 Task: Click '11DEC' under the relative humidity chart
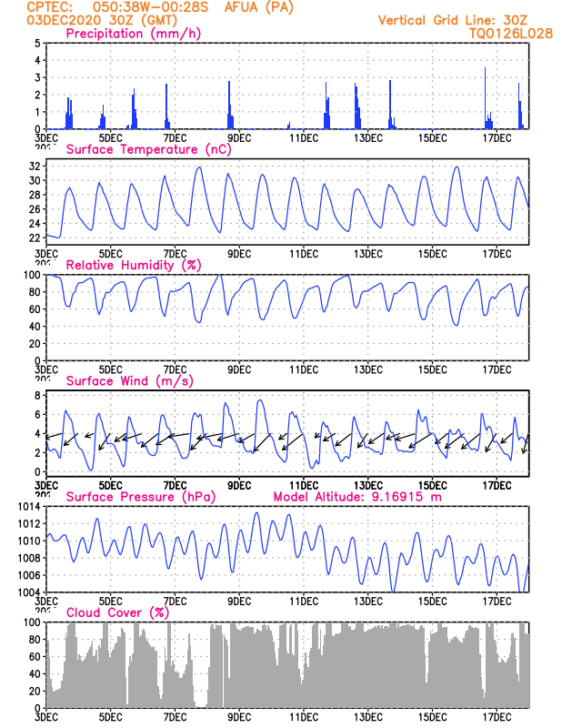[x=304, y=370]
